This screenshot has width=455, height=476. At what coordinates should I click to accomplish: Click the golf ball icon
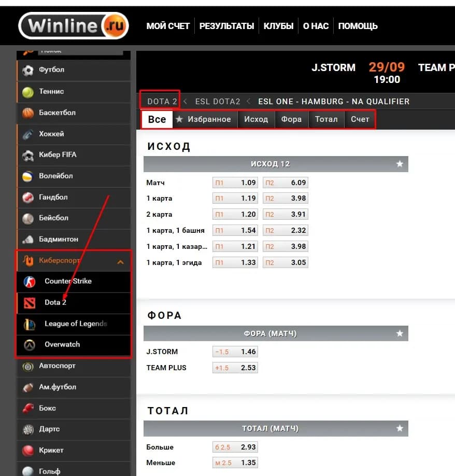[x=28, y=471]
